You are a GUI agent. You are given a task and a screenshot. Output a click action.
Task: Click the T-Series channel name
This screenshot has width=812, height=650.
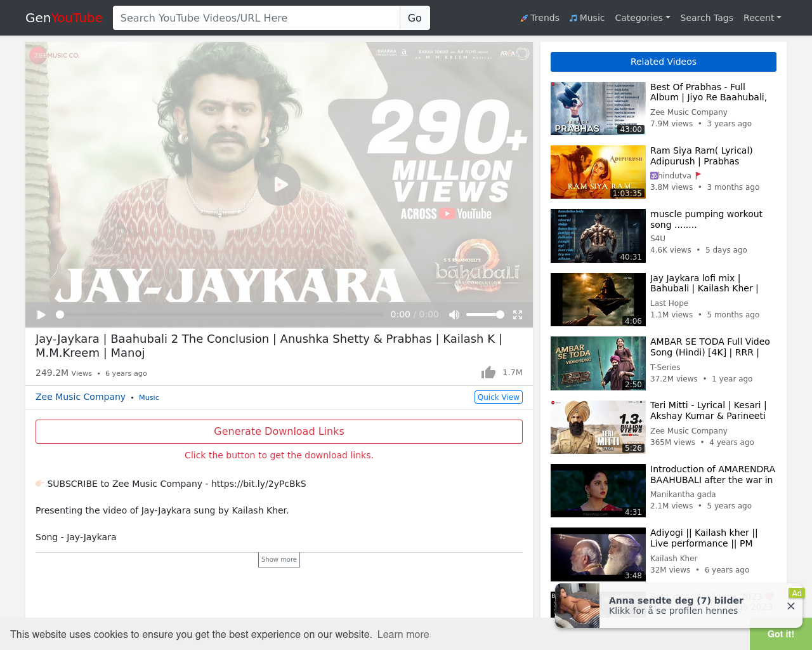pyautogui.click(x=665, y=368)
